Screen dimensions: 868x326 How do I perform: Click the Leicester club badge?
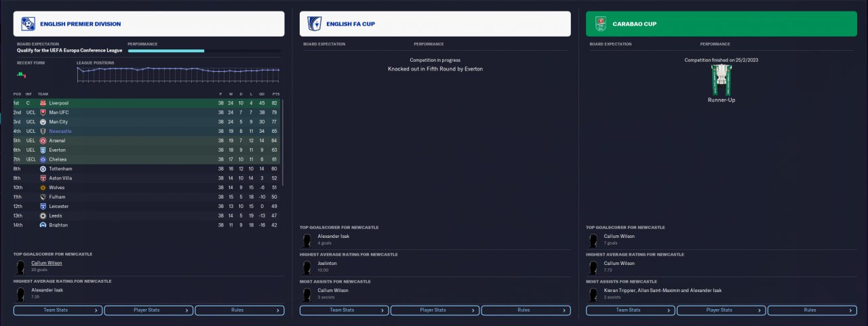(x=43, y=206)
